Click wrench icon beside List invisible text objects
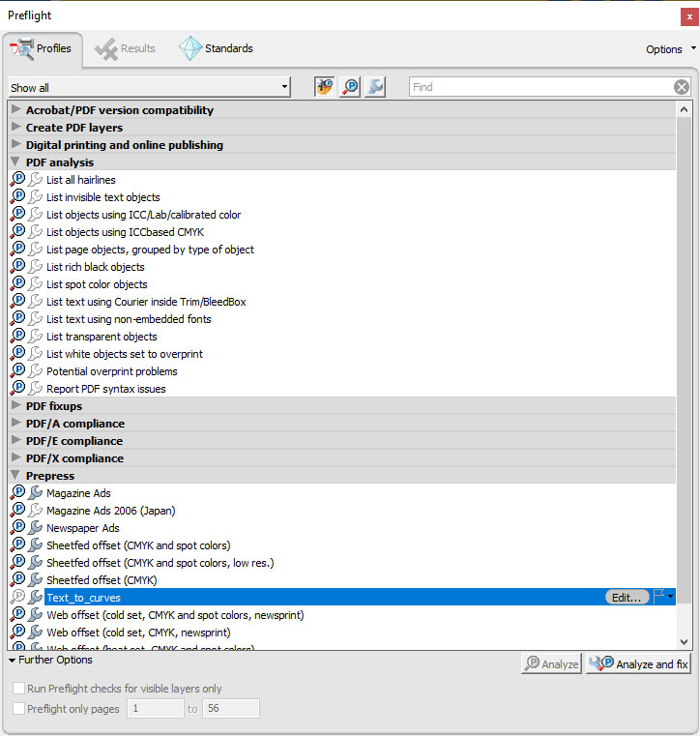 pos(35,197)
